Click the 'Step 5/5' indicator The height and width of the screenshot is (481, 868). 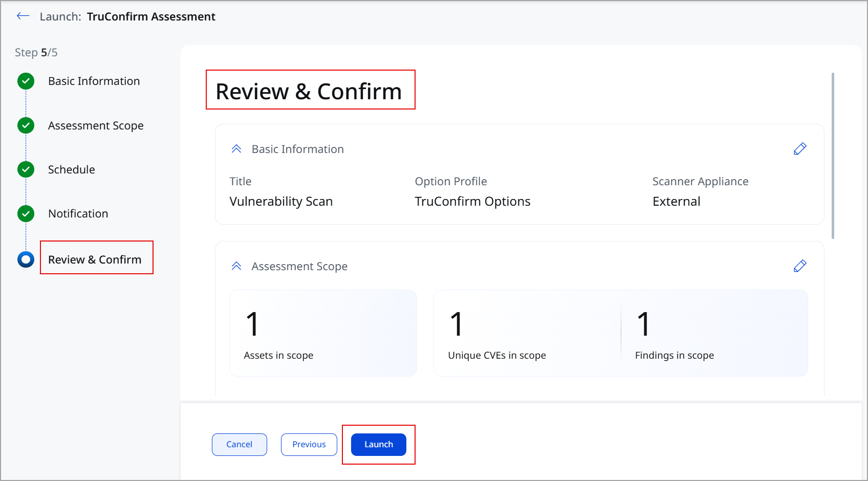(36, 52)
